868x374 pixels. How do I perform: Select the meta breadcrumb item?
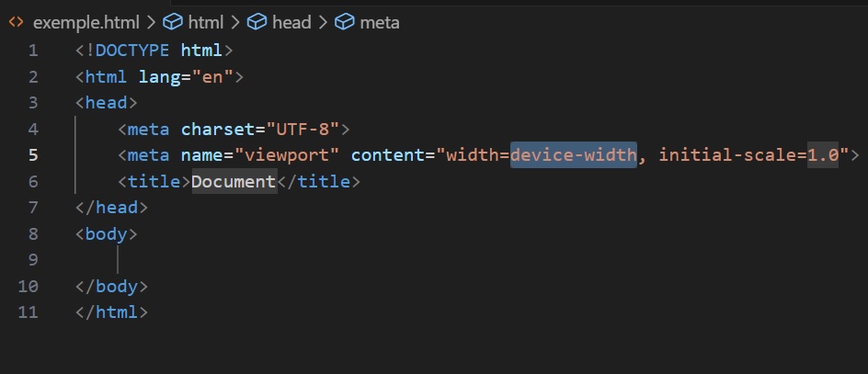click(379, 22)
